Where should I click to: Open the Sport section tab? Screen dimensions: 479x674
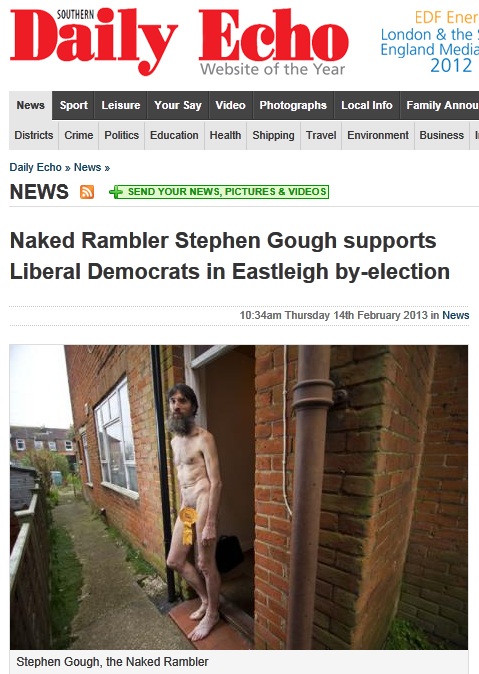(74, 105)
